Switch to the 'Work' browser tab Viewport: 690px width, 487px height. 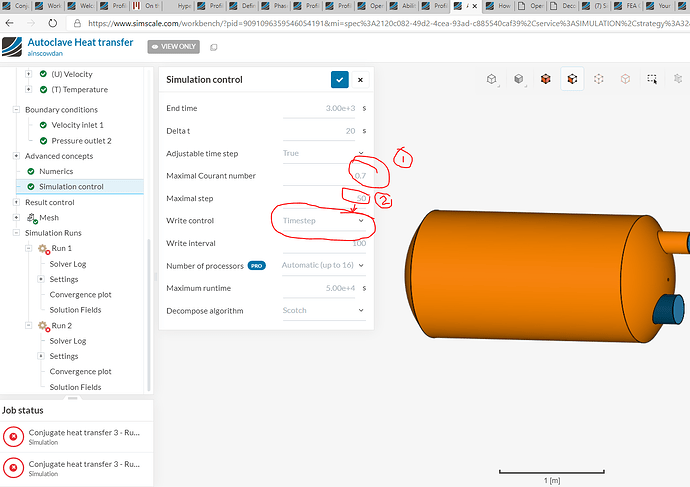coord(49,6)
